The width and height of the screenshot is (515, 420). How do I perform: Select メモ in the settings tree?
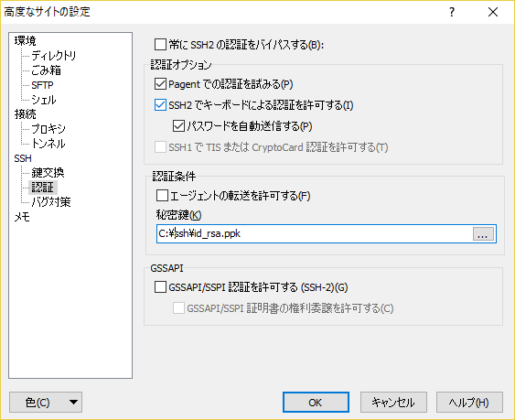pos(22,217)
